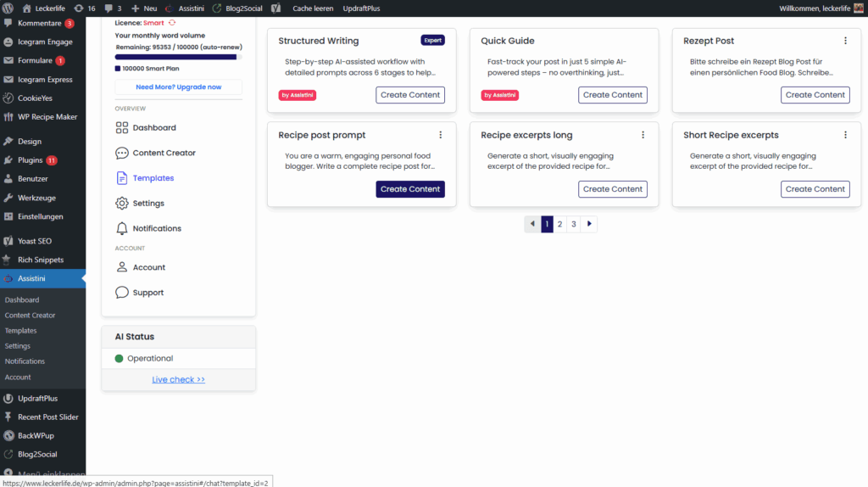This screenshot has height=487, width=868.
Task: Click the Recent Post Slider pin icon
Action: (8, 417)
